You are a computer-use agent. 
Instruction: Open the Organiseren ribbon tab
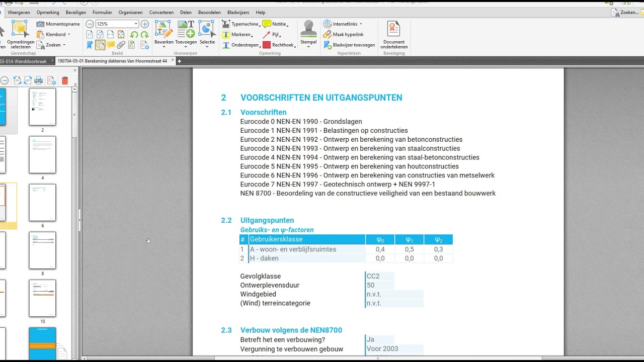click(131, 13)
